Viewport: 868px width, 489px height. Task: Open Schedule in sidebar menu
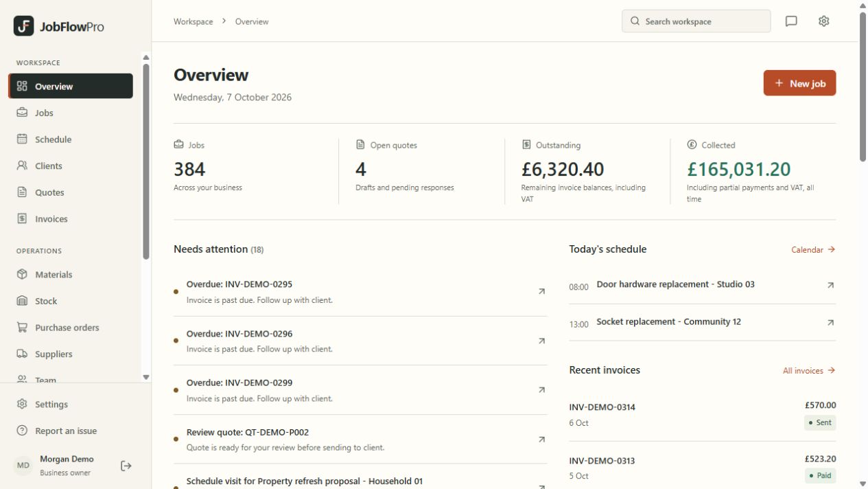pos(71,139)
